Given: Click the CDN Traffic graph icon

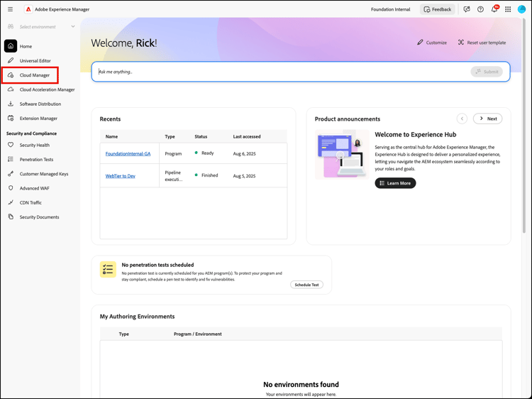Looking at the screenshot, I should coord(11,202).
